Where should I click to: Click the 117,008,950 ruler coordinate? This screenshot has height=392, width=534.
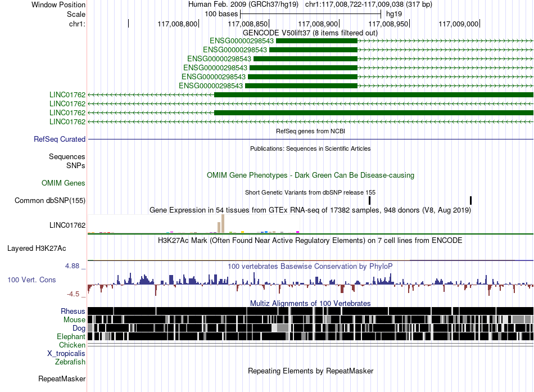point(388,24)
